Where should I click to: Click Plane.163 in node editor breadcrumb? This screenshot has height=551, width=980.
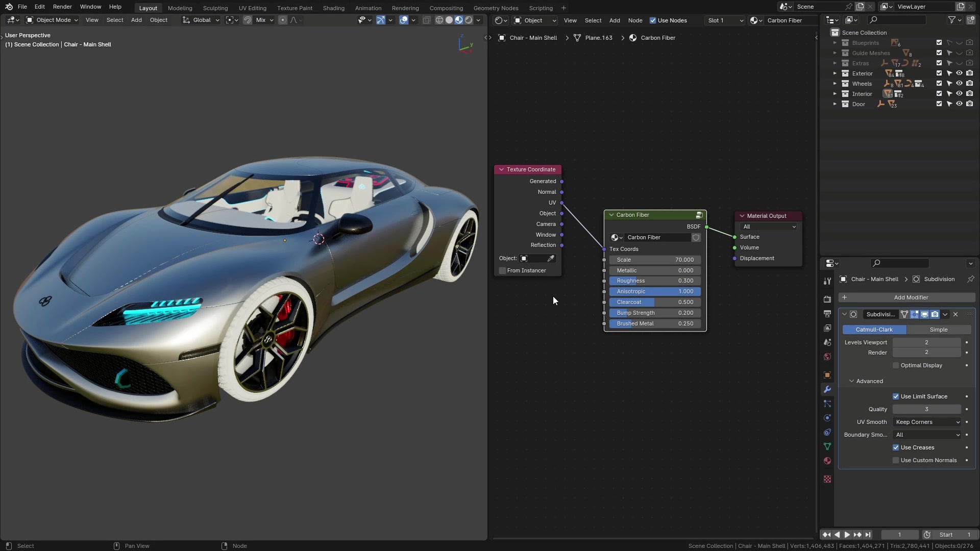click(599, 38)
